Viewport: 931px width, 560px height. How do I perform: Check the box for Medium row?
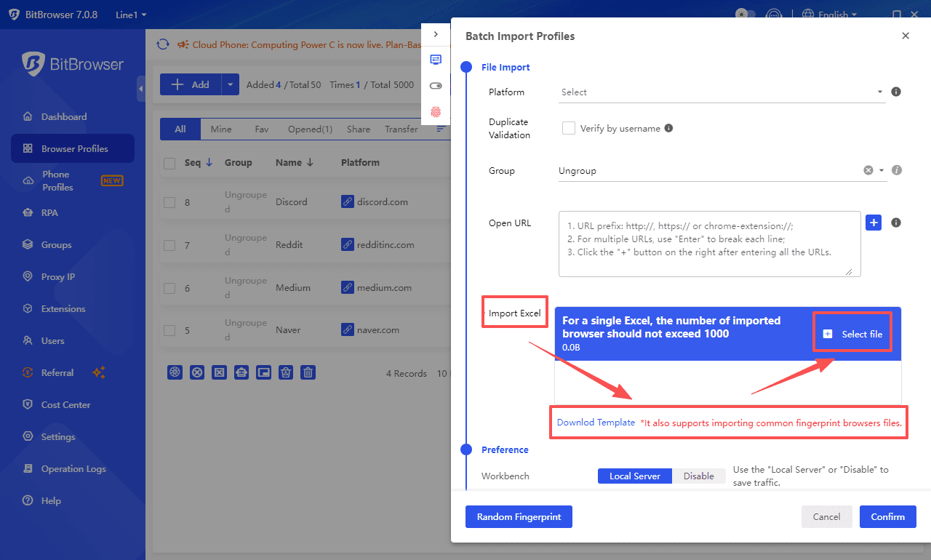click(169, 288)
